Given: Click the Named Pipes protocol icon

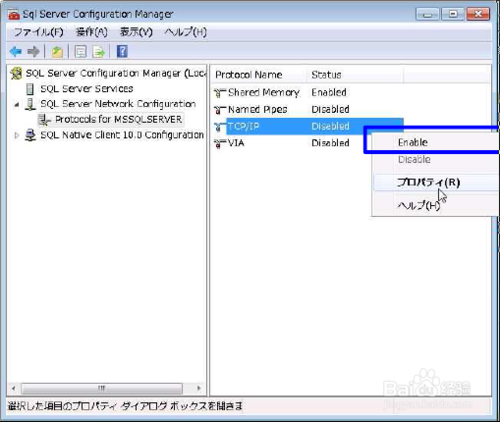Looking at the screenshot, I should tap(220, 110).
